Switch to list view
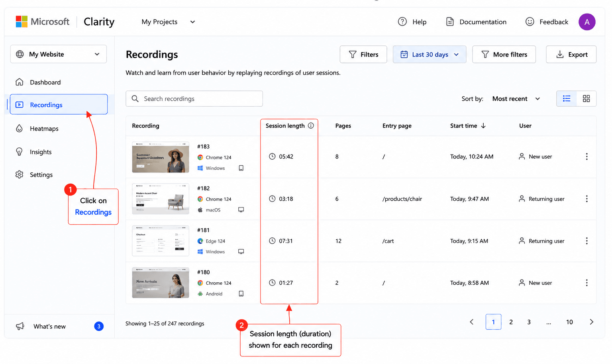Screen dimensions: 612x364 567,99
